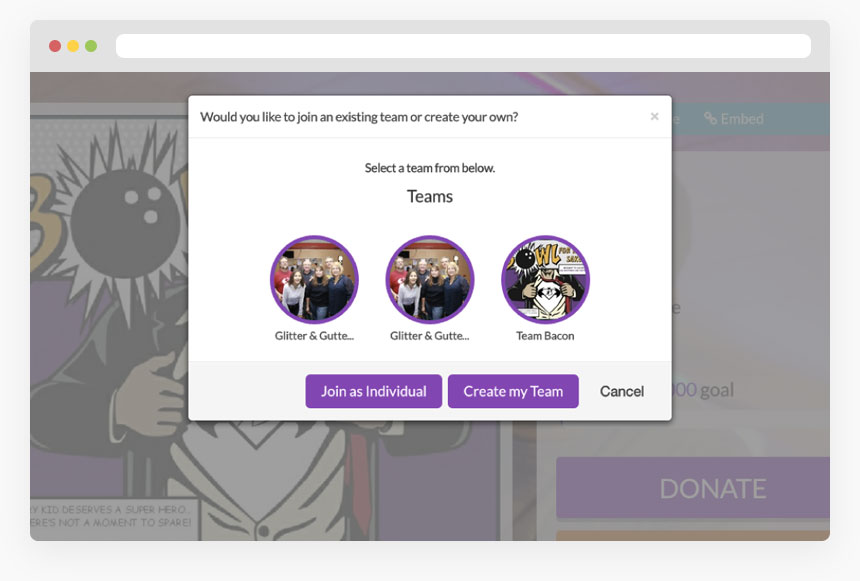Screen dimensions: 860x581
Task: Click the DONATE button behind the dialog
Action: 693,488
